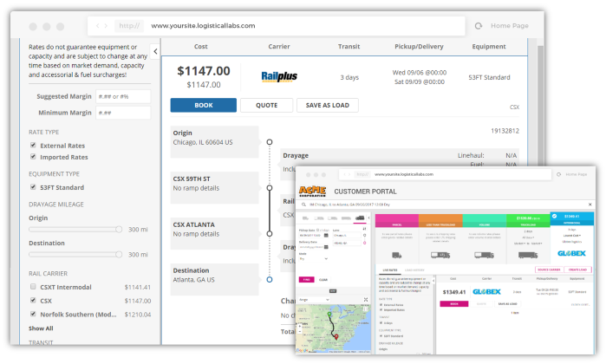
Task: Click the main browser address bar URL
Action: click(203, 26)
